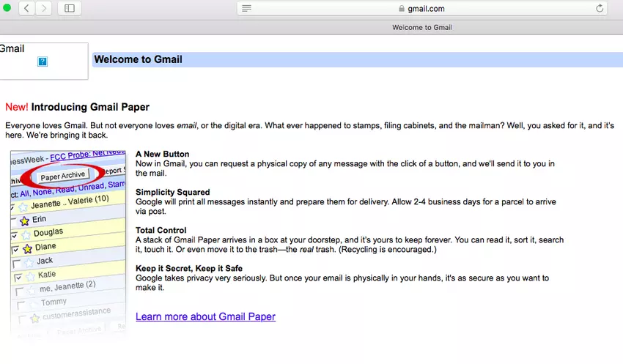Toggle checkbox next to Katie
Screen dimensions: 623x364
(18, 278)
